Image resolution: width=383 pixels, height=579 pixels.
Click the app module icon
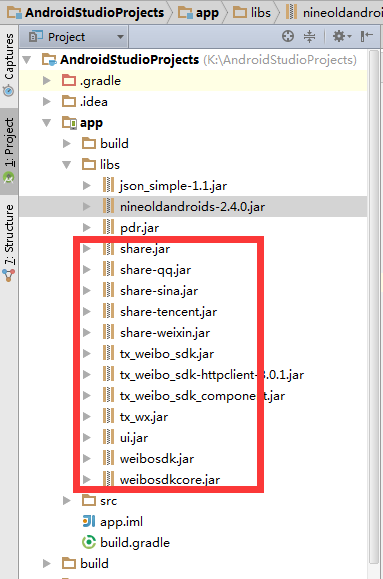click(x=69, y=123)
